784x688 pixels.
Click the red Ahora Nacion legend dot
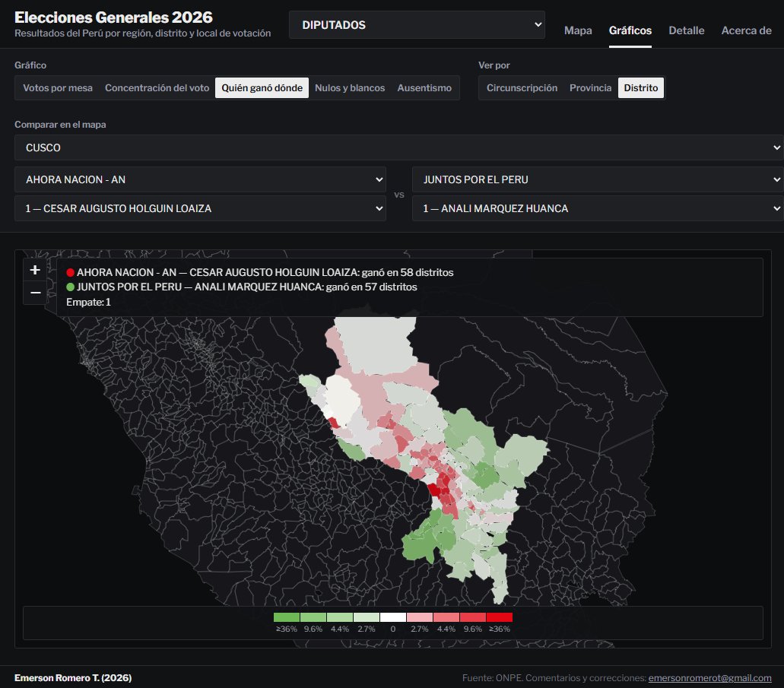[x=71, y=272]
